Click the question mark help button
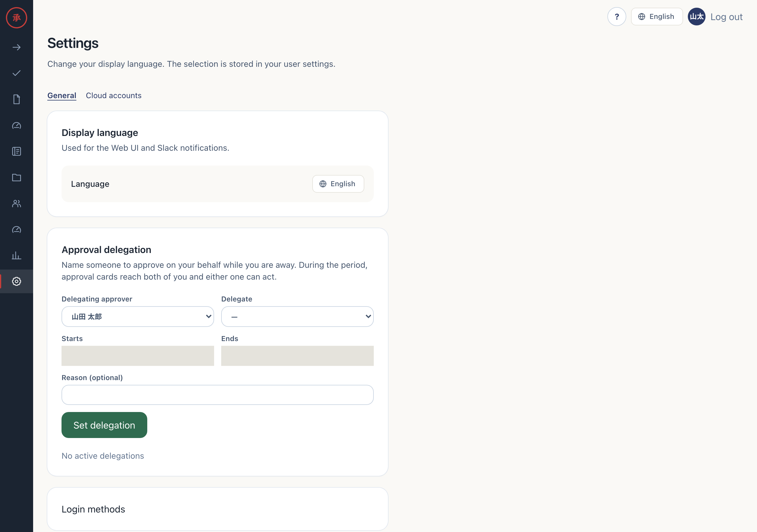 [x=617, y=17]
